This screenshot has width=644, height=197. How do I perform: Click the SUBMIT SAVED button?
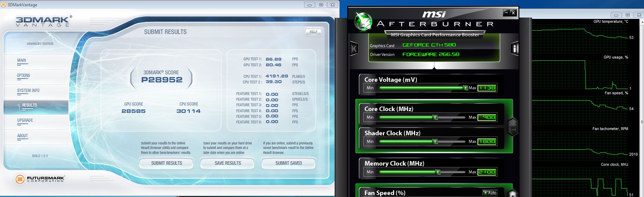[289, 163]
